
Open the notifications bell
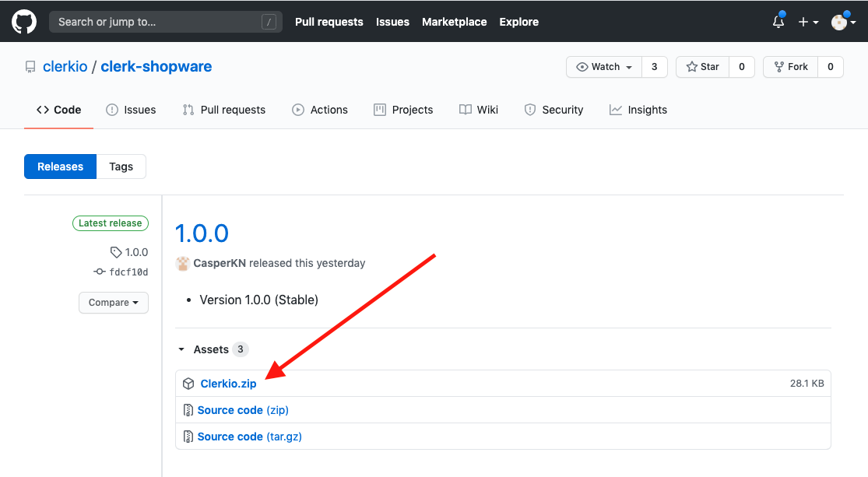coord(778,22)
